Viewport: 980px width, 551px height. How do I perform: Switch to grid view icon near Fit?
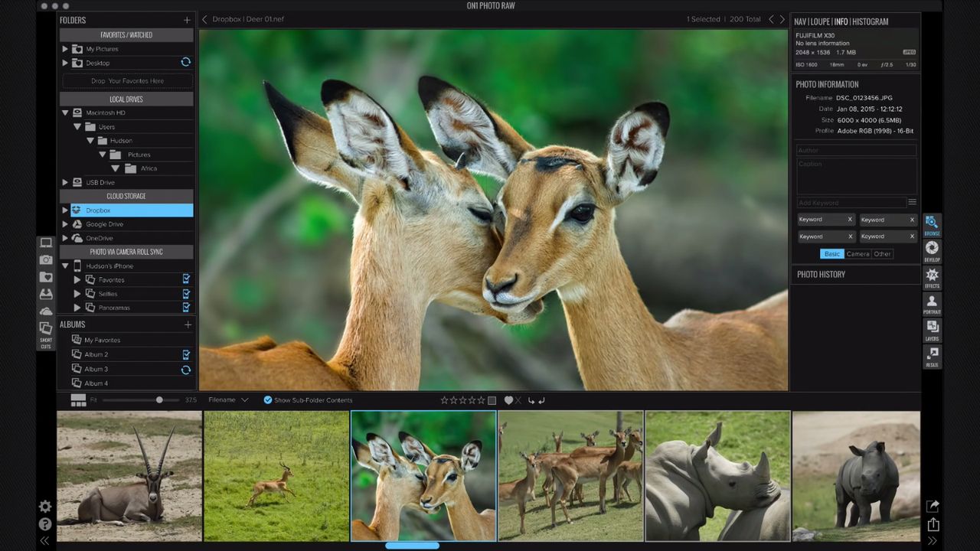pos(78,399)
